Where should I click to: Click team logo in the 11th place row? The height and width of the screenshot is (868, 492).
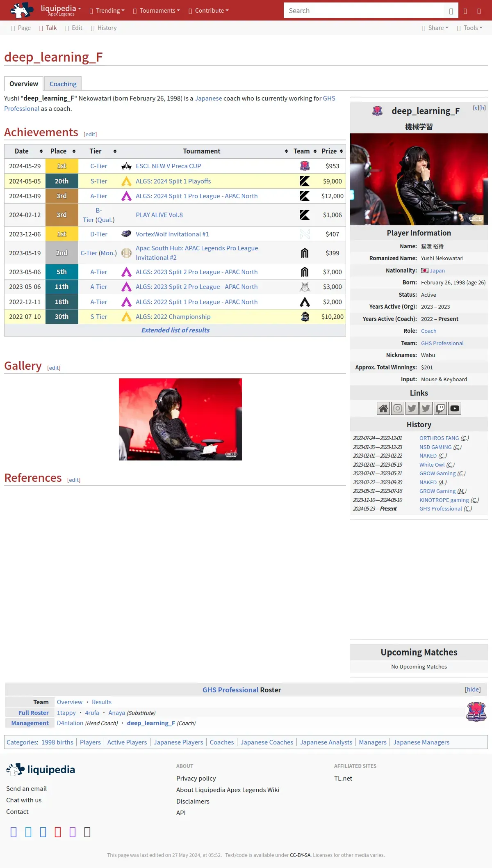click(305, 287)
